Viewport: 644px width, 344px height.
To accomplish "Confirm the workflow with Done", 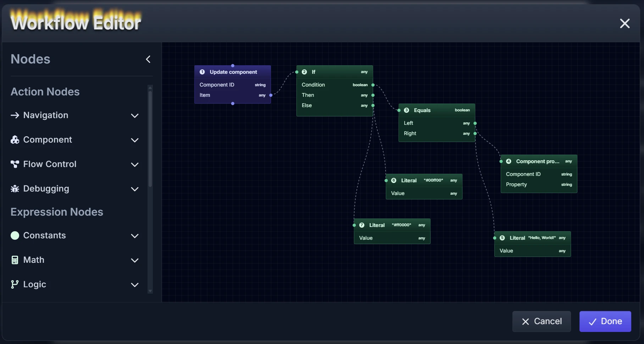I will (x=605, y=321).
